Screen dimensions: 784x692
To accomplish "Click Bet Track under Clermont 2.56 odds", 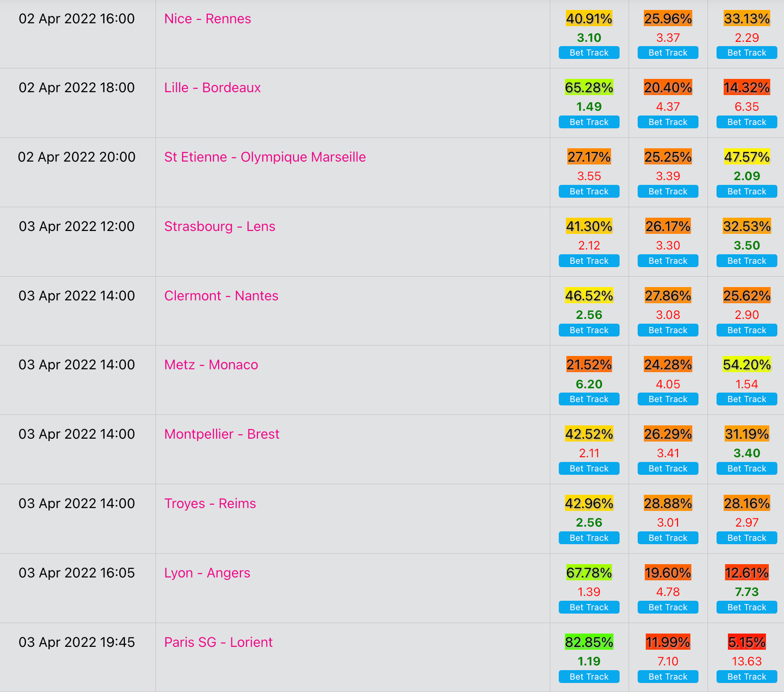I will (x=589, y=330).
